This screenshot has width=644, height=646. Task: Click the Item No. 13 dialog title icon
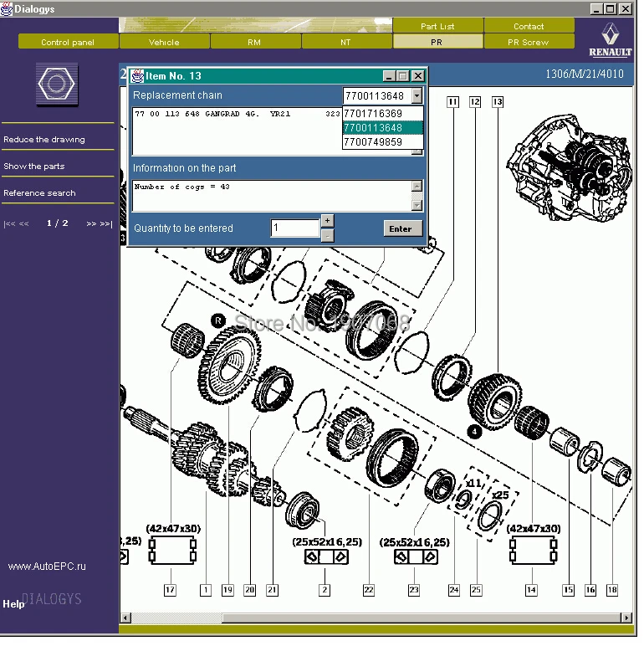point(137,76)
